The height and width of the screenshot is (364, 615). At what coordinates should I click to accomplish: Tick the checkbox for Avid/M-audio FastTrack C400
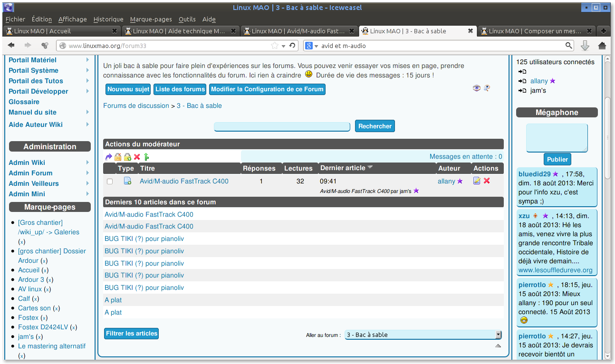tap(110, 182)
